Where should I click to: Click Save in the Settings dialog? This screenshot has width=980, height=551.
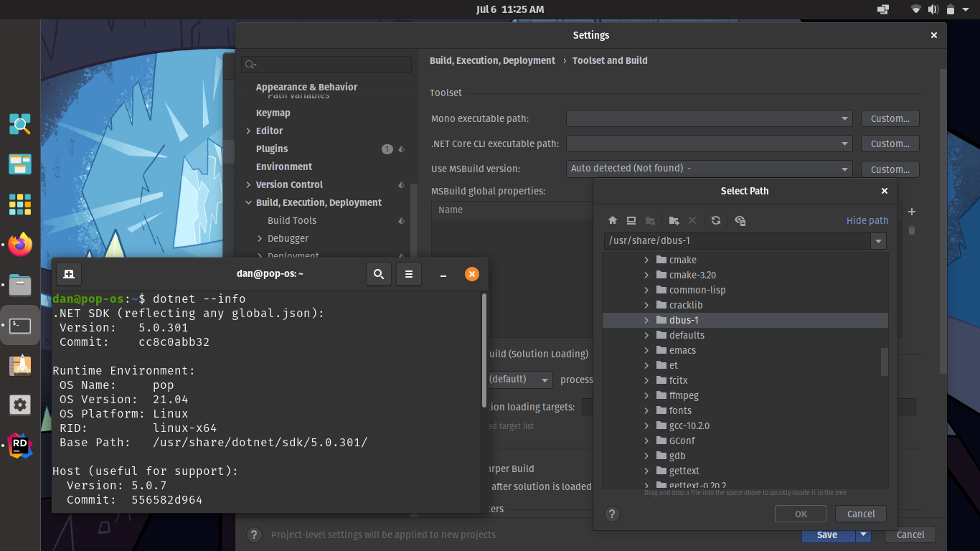[827, 534]
